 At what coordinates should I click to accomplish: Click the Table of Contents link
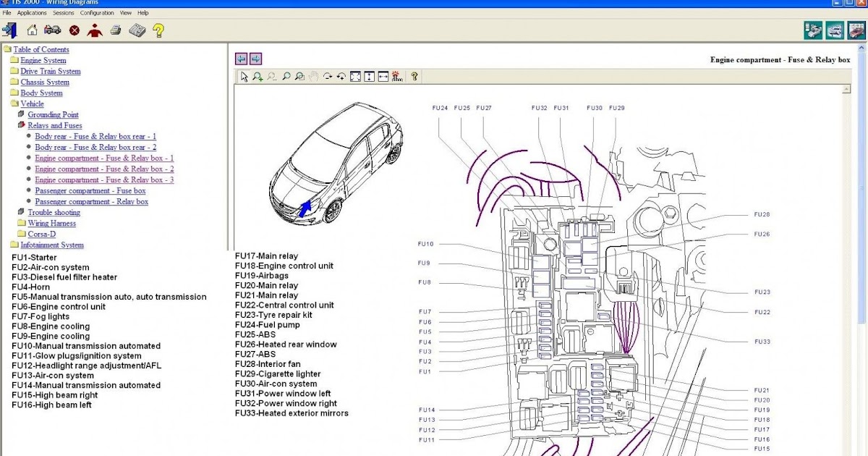[41, 49]
